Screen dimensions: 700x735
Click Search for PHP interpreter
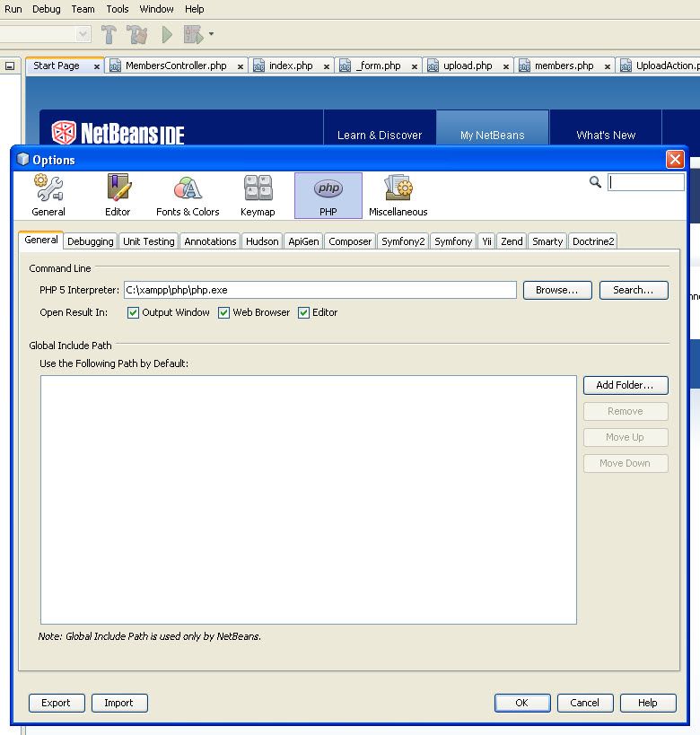tap(634, 290)
